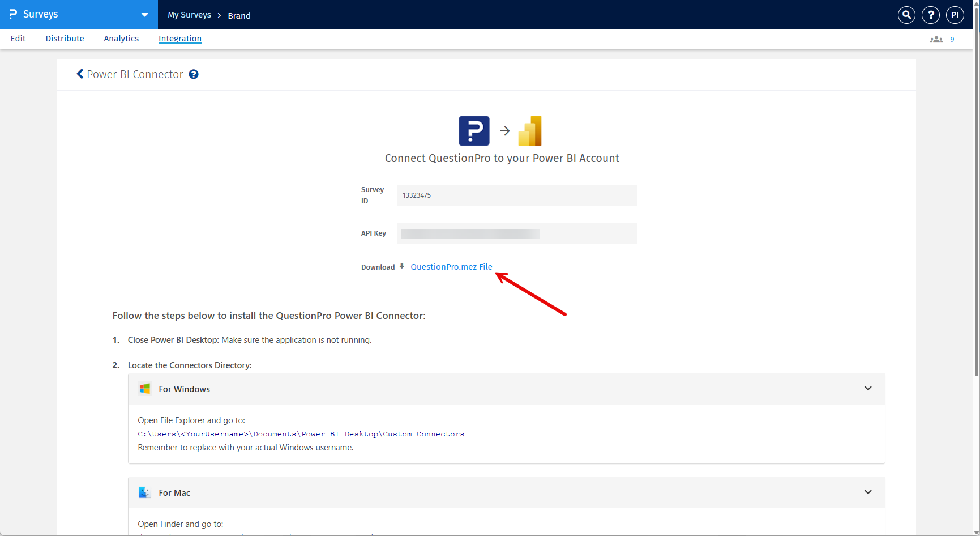Open the Edit tab

point(18,39)
